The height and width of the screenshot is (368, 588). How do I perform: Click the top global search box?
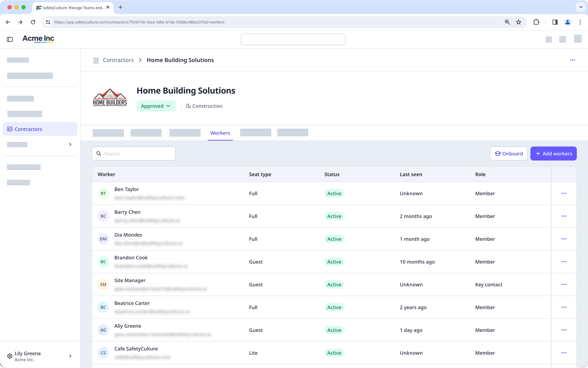[x=293, y=39]
